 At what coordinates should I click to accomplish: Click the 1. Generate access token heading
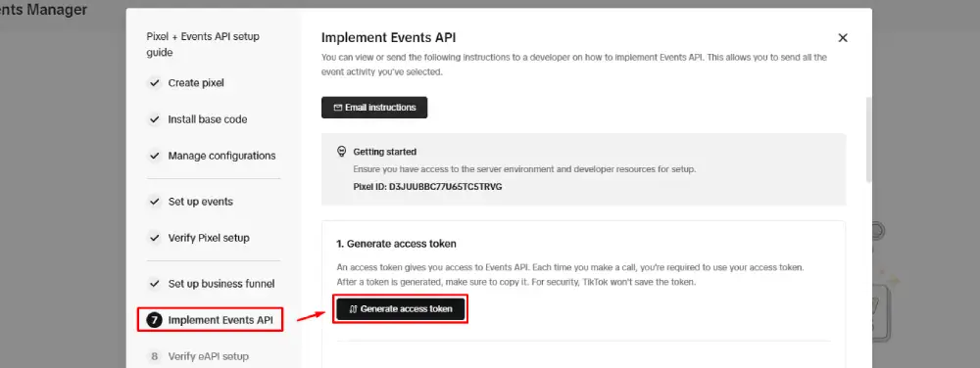tap(397, 244)
